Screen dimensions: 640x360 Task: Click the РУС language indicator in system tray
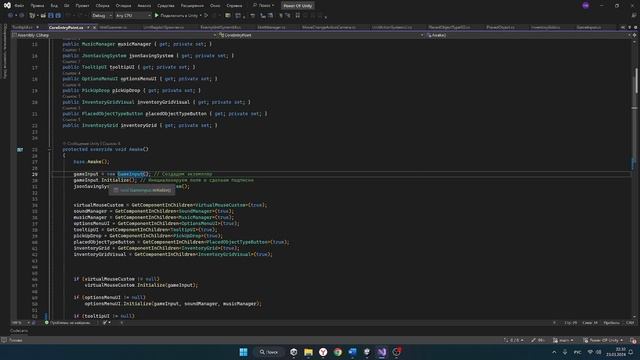click(x=578, y=352)
